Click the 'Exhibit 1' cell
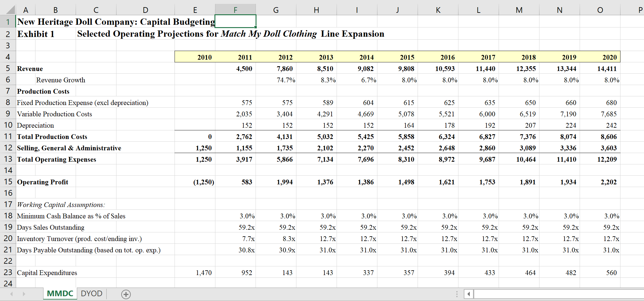 (36, 34)
